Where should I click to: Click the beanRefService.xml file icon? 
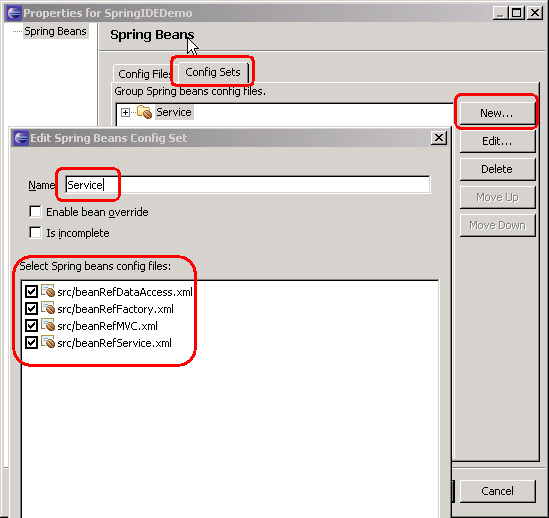click(48, 342)
